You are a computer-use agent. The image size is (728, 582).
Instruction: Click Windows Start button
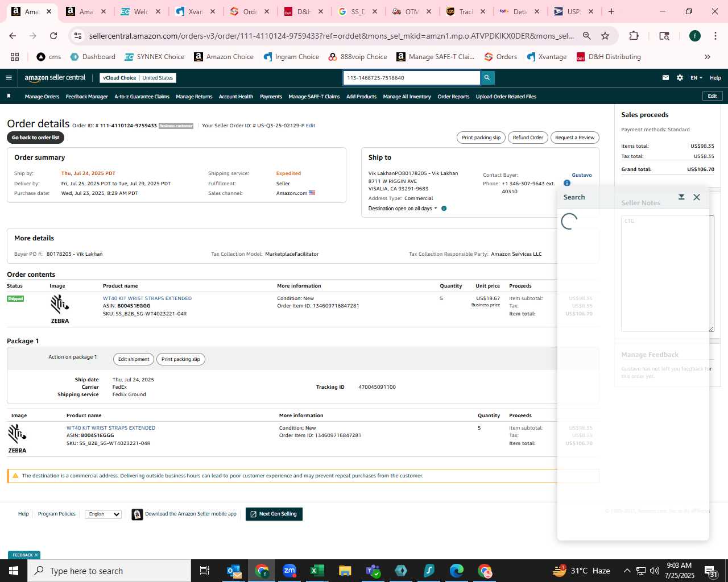point(14,571)
